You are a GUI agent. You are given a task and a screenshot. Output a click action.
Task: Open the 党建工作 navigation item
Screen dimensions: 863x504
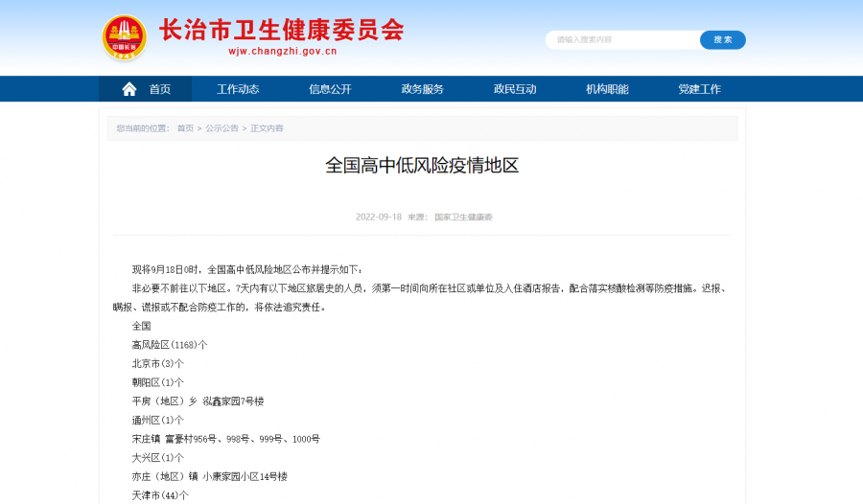pos(699,89)
